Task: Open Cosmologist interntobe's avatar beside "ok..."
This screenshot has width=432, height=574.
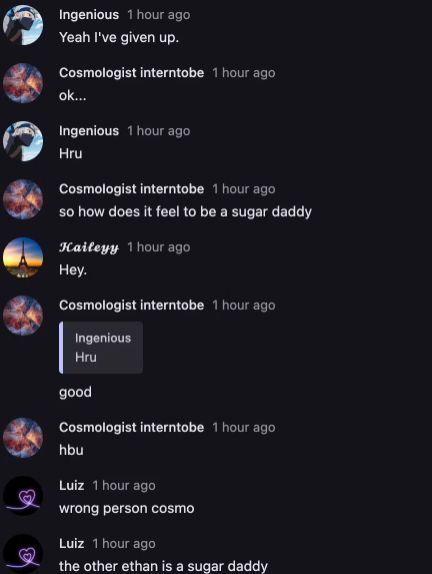Action: (23, 83)
